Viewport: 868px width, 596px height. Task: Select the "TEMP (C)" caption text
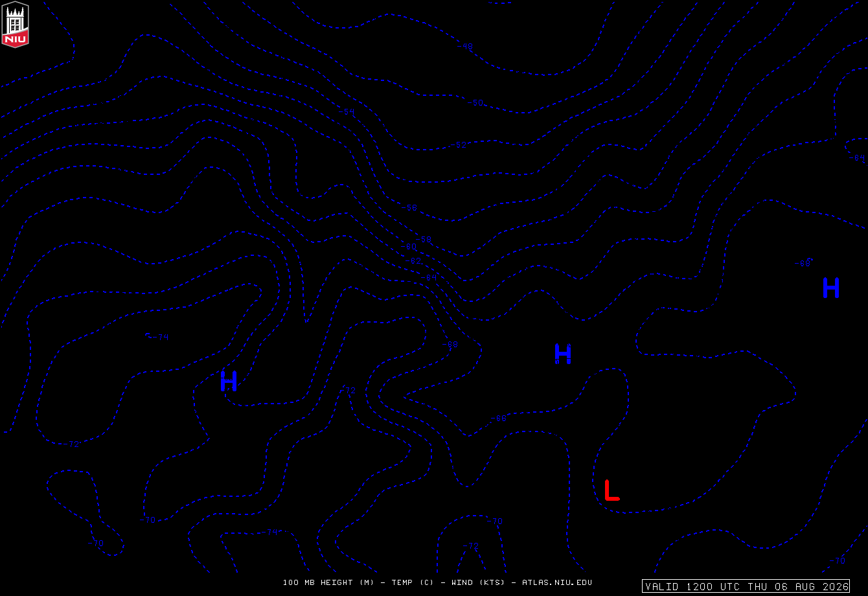pyautogui.click(x=413, y=582)
